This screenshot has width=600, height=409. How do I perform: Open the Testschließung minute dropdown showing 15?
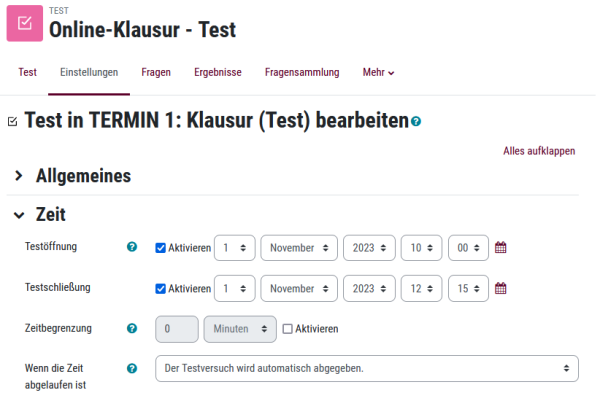pyautogui.click(x=468, y=288)
